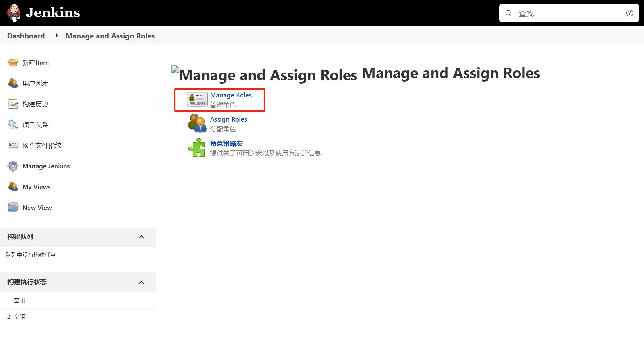Click the 新建Item icon
This screenshot has height=357, width=644.
tap(12, 62)
